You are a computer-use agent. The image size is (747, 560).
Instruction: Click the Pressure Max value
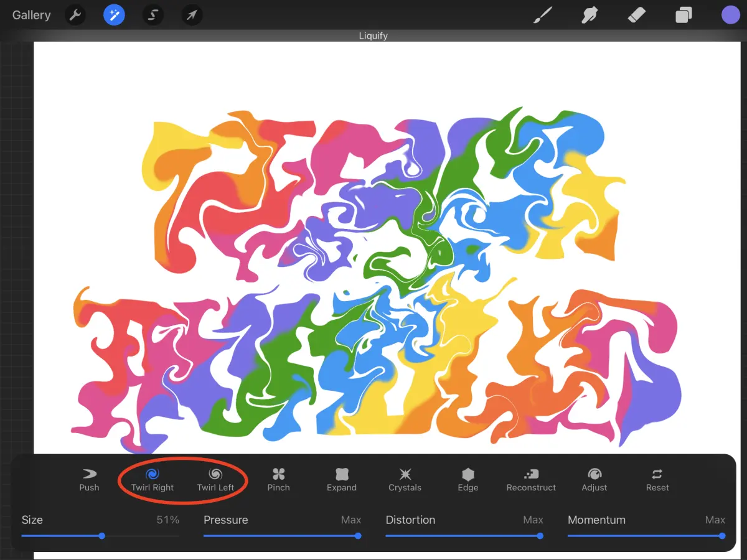tap(351, 520)
